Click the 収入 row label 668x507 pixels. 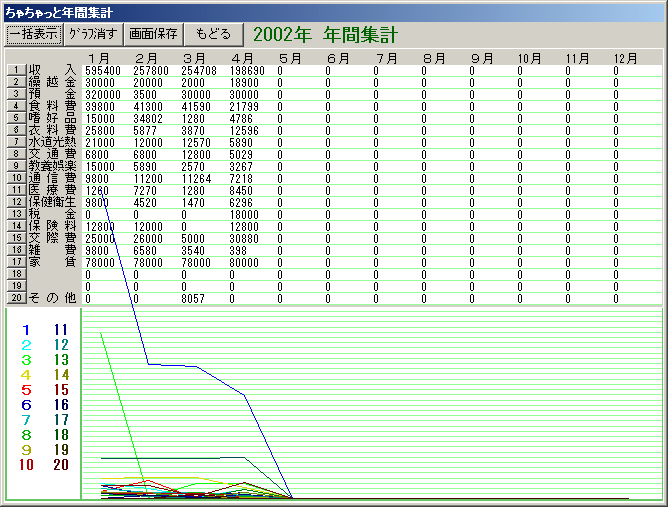52,70
